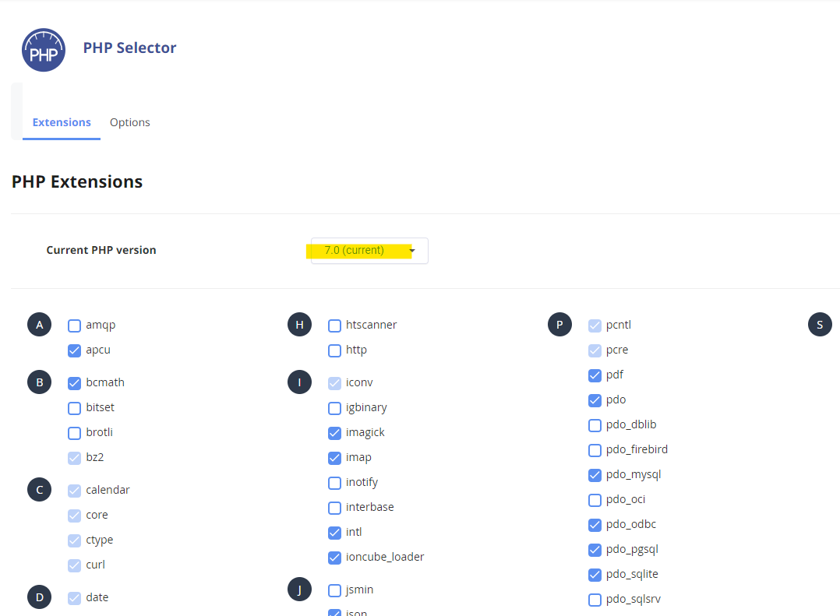Disable the pdo extension
Viewport: 840px width, 616px height.
pos(595,400)
